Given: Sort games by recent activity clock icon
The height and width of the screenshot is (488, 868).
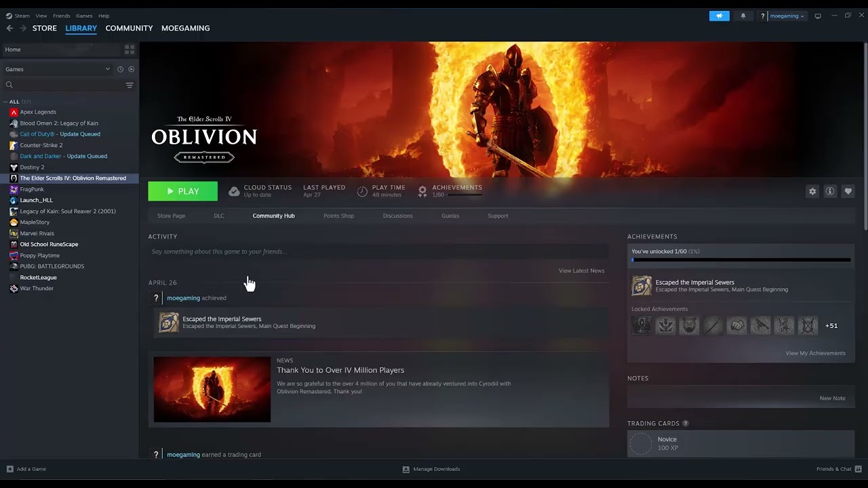Looking at the screenshot, I should tap(121, 69).
